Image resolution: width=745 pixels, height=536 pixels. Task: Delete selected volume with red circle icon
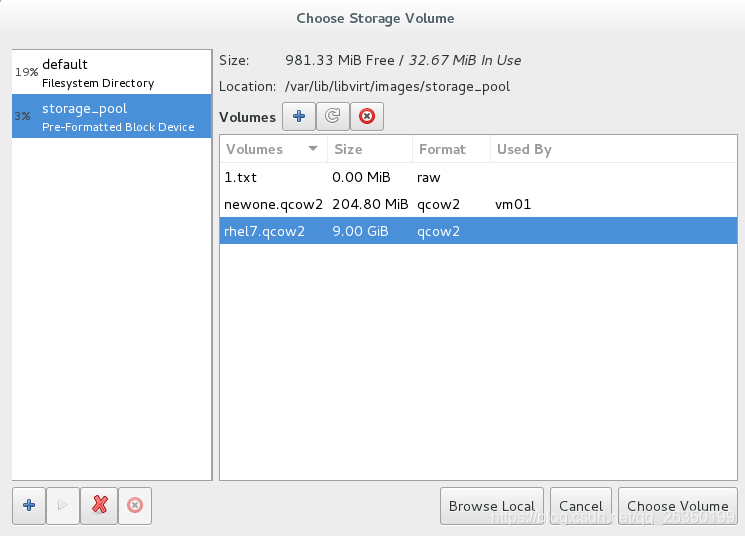367,116
